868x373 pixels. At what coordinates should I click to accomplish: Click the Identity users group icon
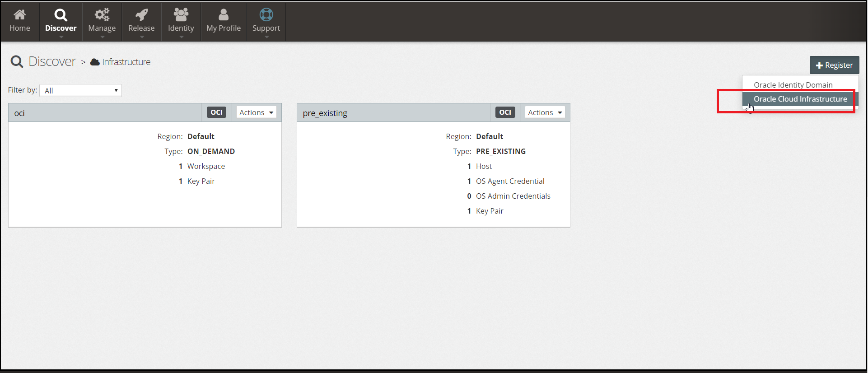(181, 15)
